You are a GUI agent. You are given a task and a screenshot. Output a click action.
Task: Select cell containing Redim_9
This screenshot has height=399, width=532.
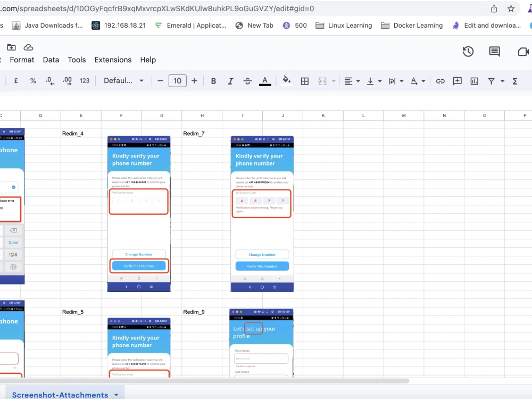(x=202, y=312)
